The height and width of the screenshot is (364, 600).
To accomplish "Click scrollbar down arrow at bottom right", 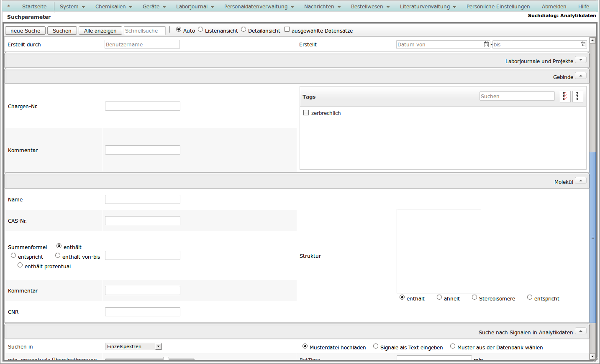I will pos(592,356).
